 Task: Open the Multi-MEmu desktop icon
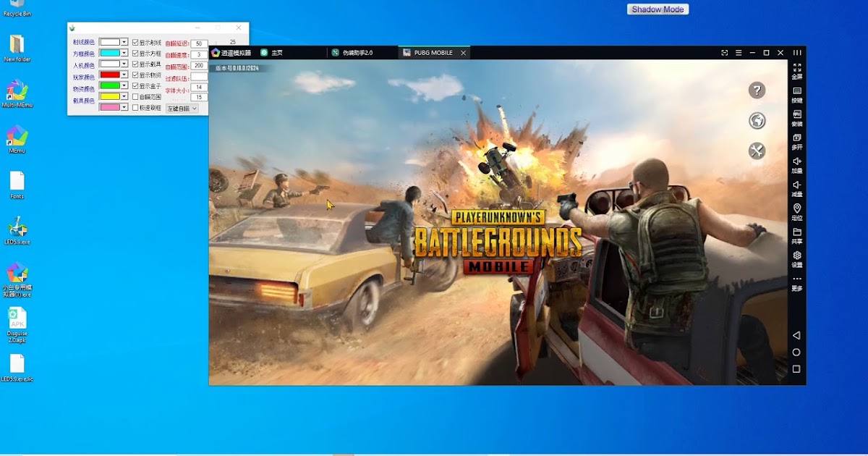pyautogui.click(x=17, y=94)
